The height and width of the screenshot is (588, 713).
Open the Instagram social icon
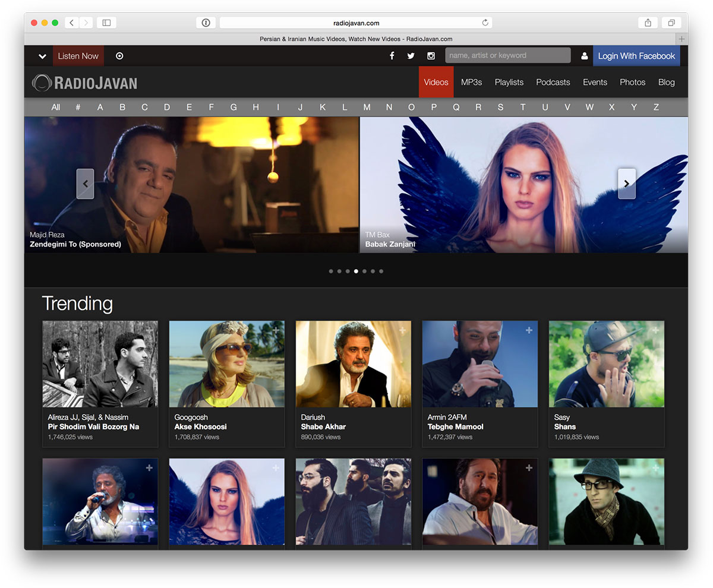coord(431,56)
